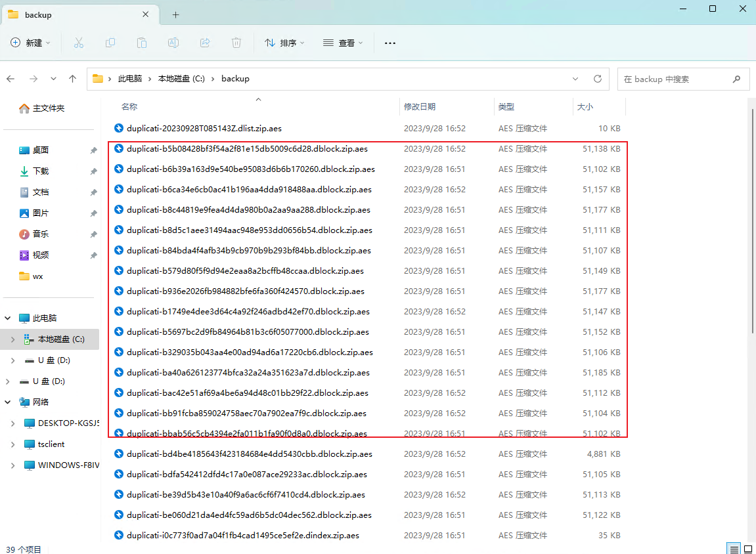Click file icon of dlist.zip.aes file
The height and width of the screenshot is (554, 756).
[x=119, y=128]
